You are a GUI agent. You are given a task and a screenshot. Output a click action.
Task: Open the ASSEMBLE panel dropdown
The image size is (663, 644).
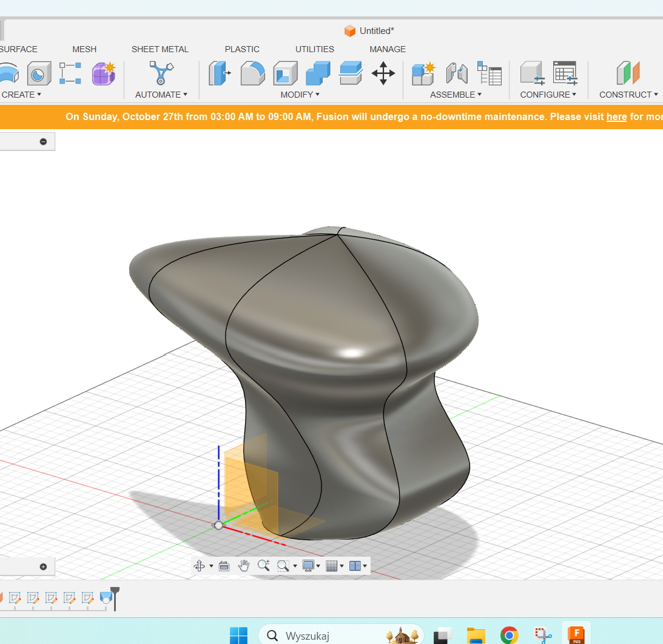coord(456,95)
